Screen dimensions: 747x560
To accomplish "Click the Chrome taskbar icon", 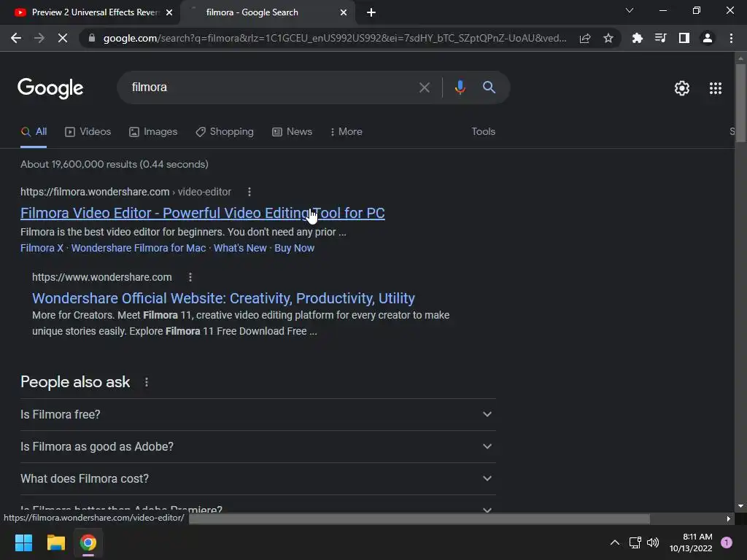I will tap(88, 542).
